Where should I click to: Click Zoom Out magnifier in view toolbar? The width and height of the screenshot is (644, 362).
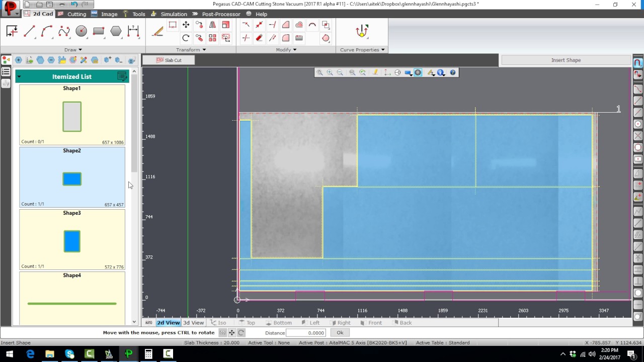(x=340, y=72)
